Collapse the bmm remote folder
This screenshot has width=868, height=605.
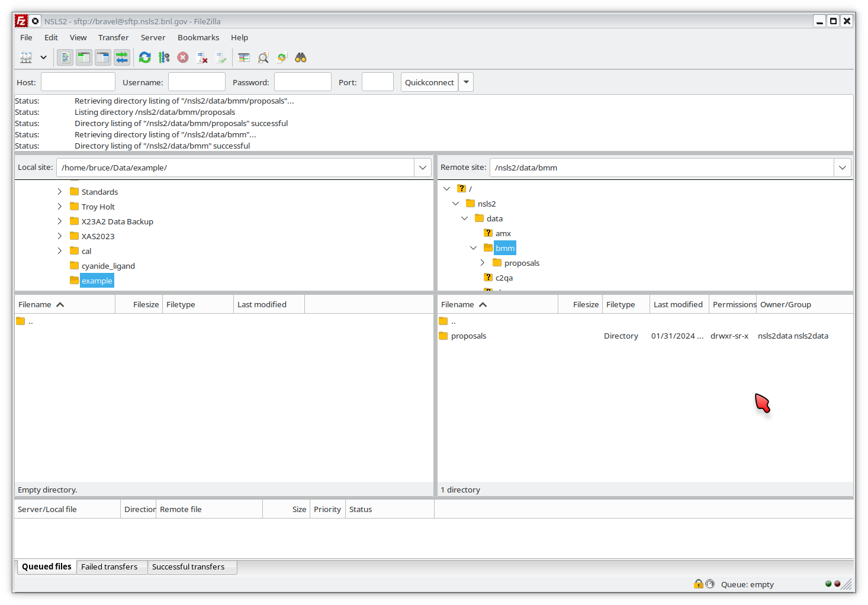[x=474, y=247]
